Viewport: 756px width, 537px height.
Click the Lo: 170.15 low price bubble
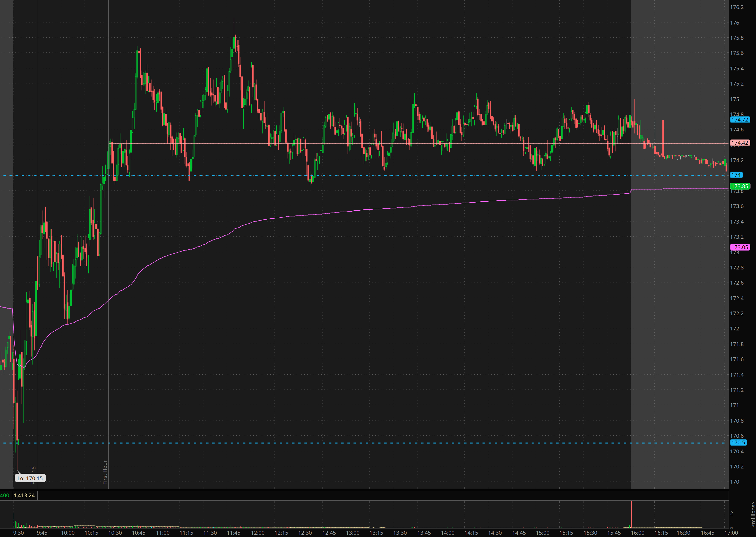[x=30, y=478]
